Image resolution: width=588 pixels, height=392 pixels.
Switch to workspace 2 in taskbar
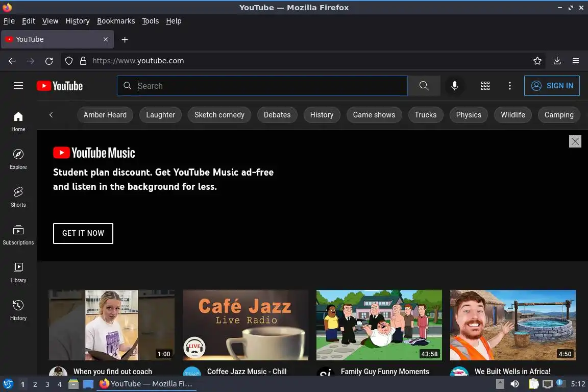pos(35,384)
